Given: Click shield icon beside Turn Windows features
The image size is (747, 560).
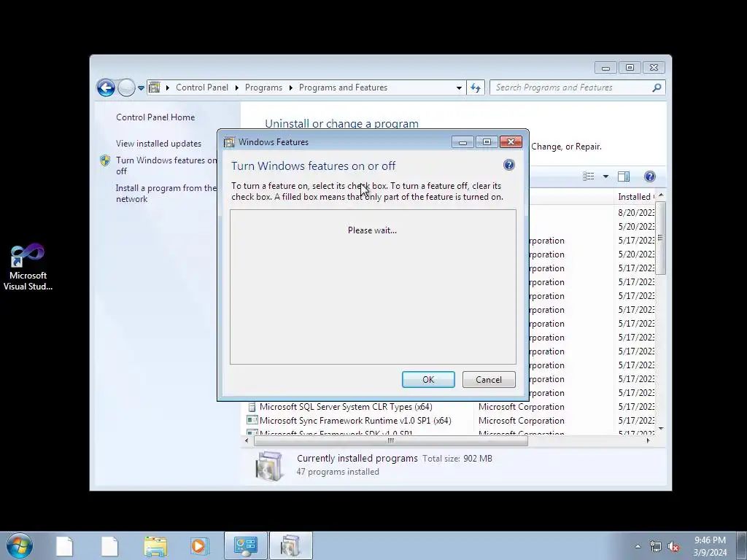Looking at the screenshot, I should click(x=105, y=160).
